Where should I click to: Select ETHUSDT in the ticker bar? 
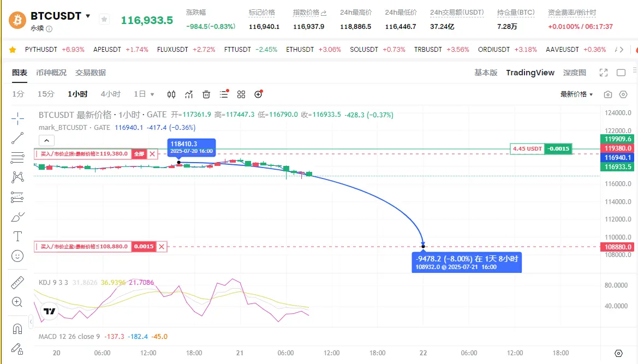[x=300, y=50]
